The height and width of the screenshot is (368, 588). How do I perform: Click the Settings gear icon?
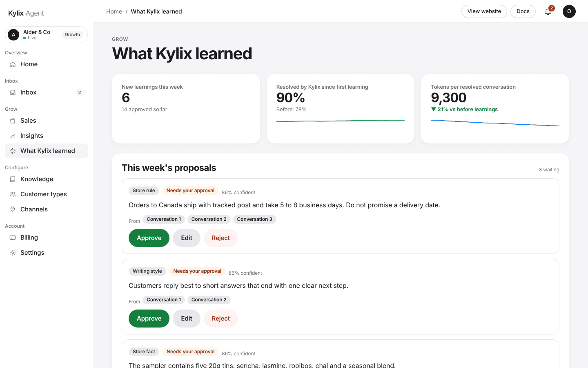pos(13,253)
